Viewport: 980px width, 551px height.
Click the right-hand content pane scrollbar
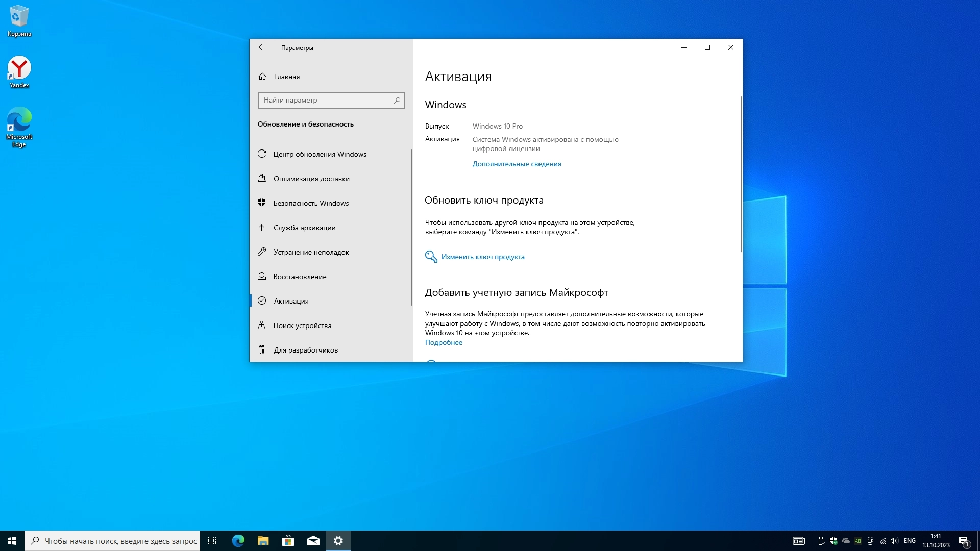(741, 173)
